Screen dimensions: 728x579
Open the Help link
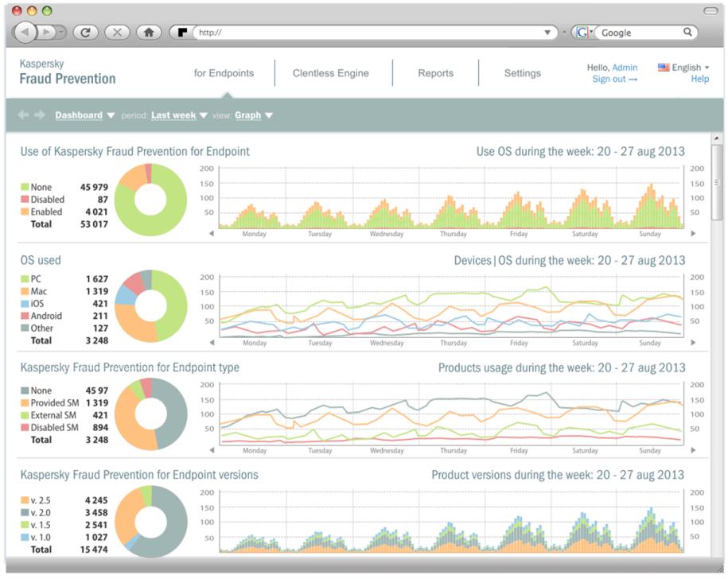pyautogui.click(x=699, y=79)
